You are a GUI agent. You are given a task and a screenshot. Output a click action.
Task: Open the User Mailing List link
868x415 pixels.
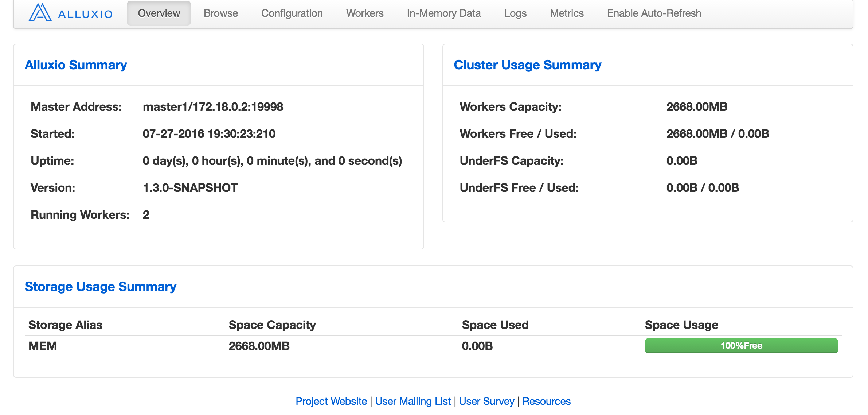[413, 401]
